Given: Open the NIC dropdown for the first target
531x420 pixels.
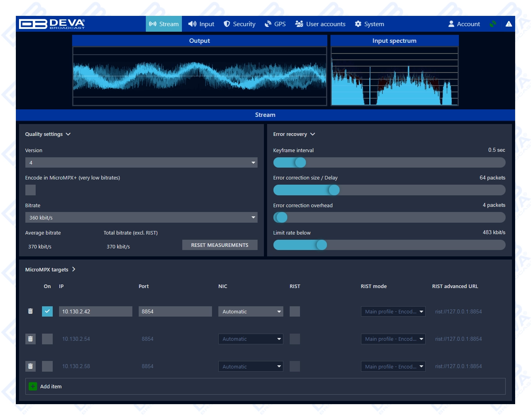Looking at the screenshot, I should coord(250,311).
